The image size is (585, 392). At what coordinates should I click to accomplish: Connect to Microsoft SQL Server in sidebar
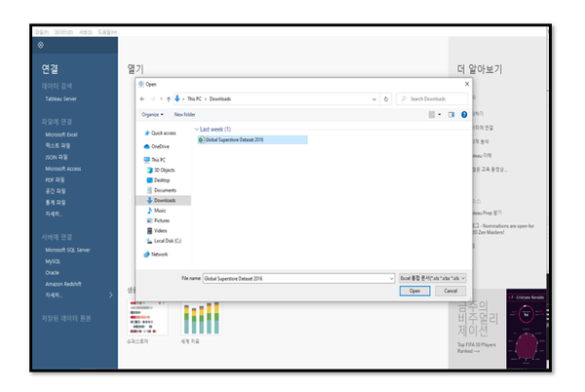coord(67,251)
